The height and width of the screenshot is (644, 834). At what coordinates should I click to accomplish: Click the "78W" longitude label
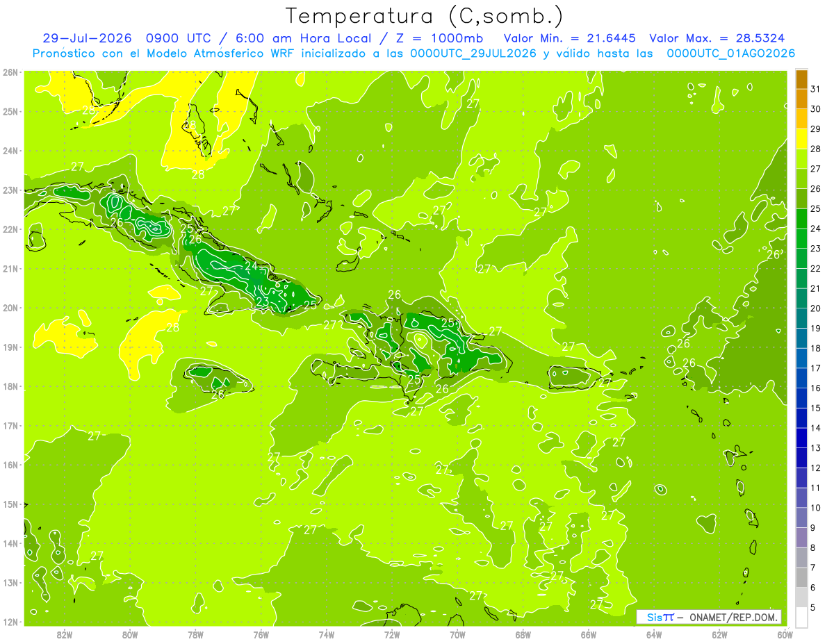[x=195, y=634]
